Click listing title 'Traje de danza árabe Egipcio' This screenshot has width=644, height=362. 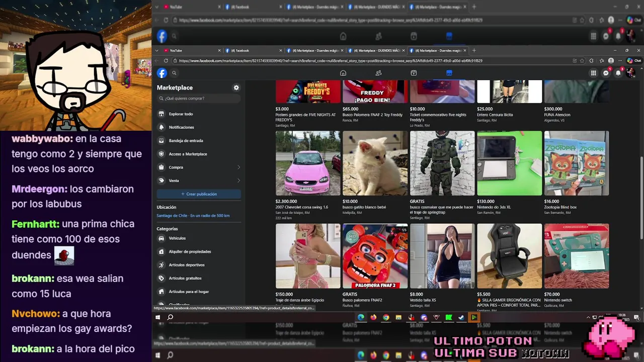coord(300,300)
